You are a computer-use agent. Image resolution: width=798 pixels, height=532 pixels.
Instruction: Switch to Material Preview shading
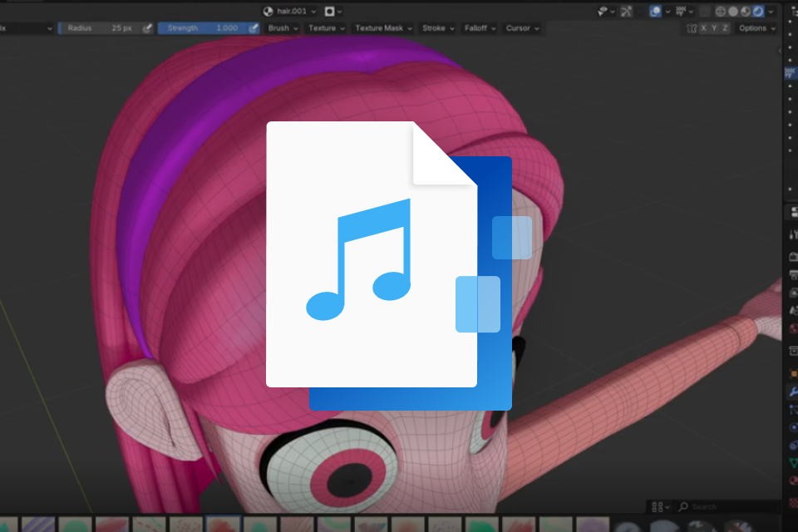tap(746, 11)
